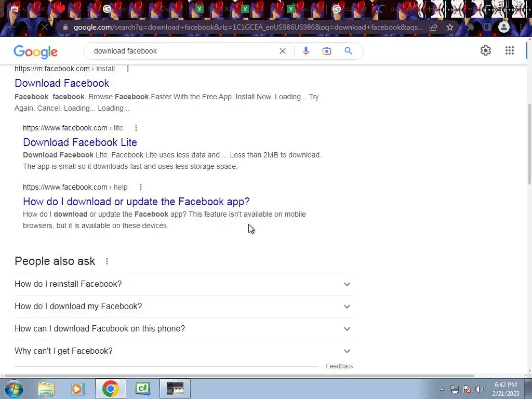The width and height of the screenshot is (532, 399).
Task: Switch to Chrome in the taskbar
Action: 110,389
